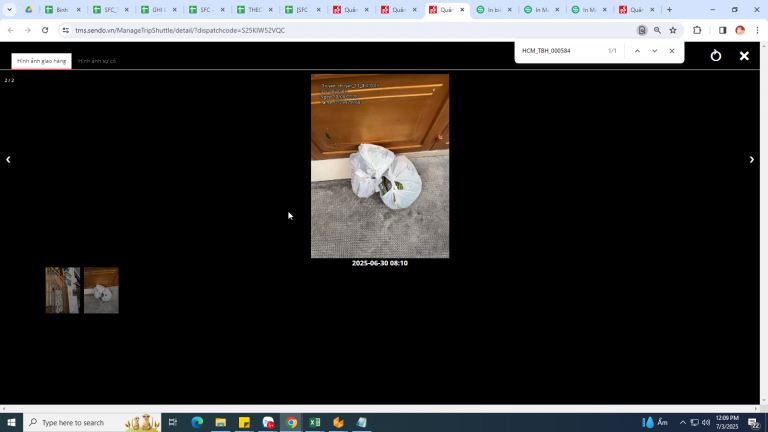Rotate the delivery image with refresh icon
Viewport: 768px width, 432px height.
coord(716,55)
